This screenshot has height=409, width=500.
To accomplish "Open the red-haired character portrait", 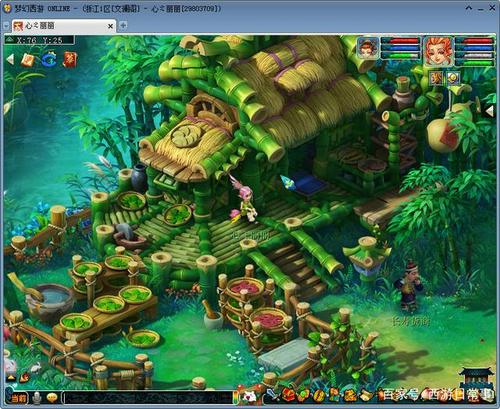I will 438,52.
